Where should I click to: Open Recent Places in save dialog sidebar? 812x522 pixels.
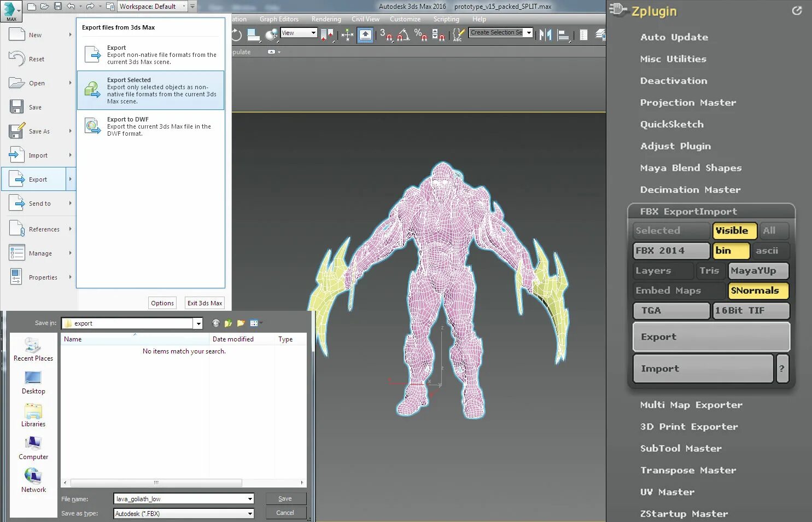click(33, 350)
